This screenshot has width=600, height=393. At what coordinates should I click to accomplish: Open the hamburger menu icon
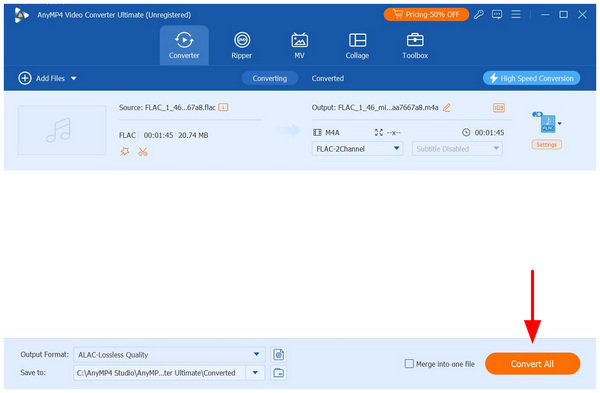click(516, 15)
